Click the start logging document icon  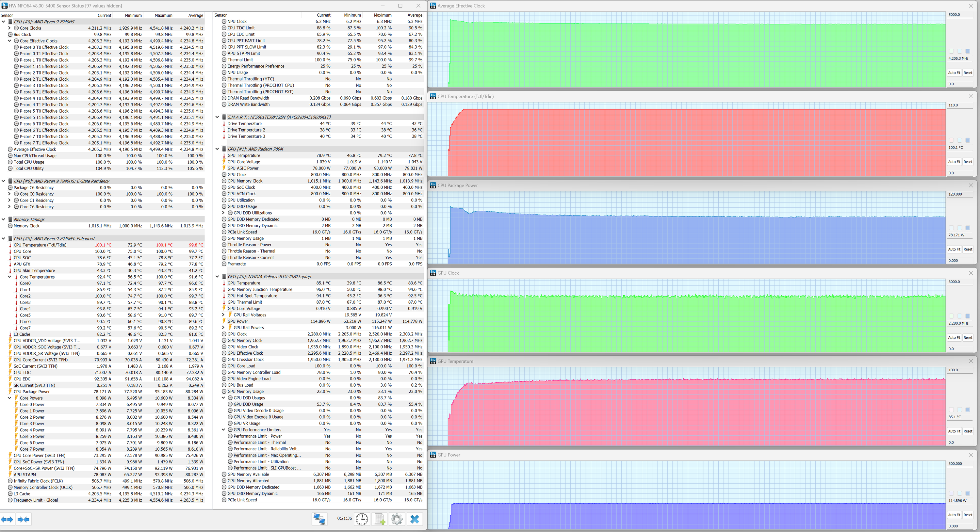point(379,519)
